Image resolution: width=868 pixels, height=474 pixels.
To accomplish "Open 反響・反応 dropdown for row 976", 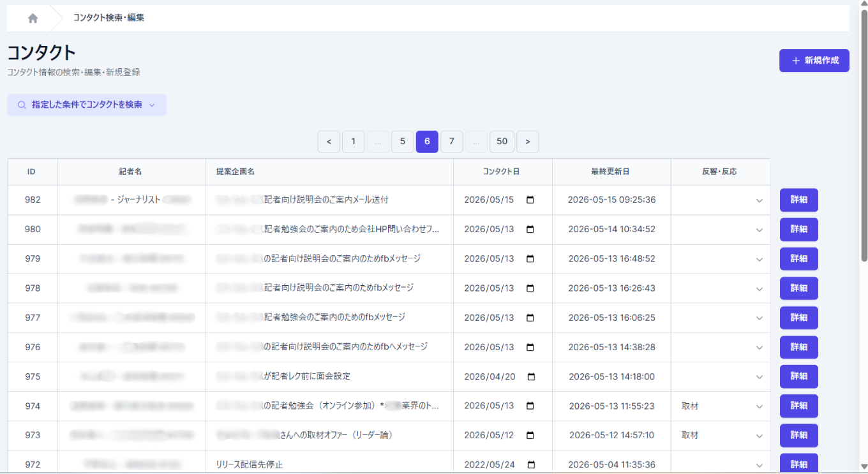I will click(x=721, y=347).
